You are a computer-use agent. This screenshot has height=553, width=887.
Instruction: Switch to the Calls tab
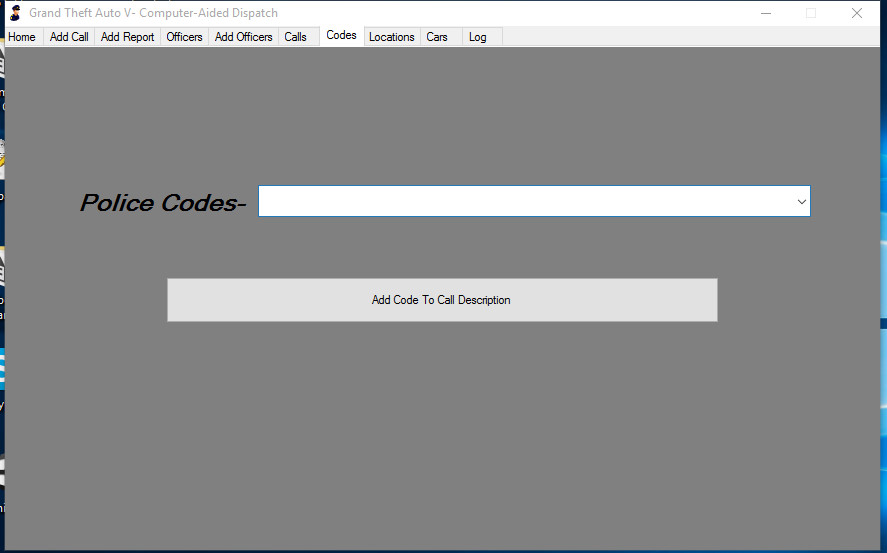[298, 37]
